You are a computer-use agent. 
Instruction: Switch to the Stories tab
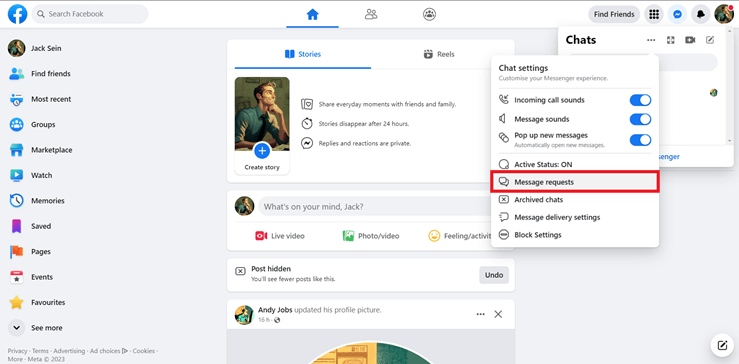(x=303, y=54)
